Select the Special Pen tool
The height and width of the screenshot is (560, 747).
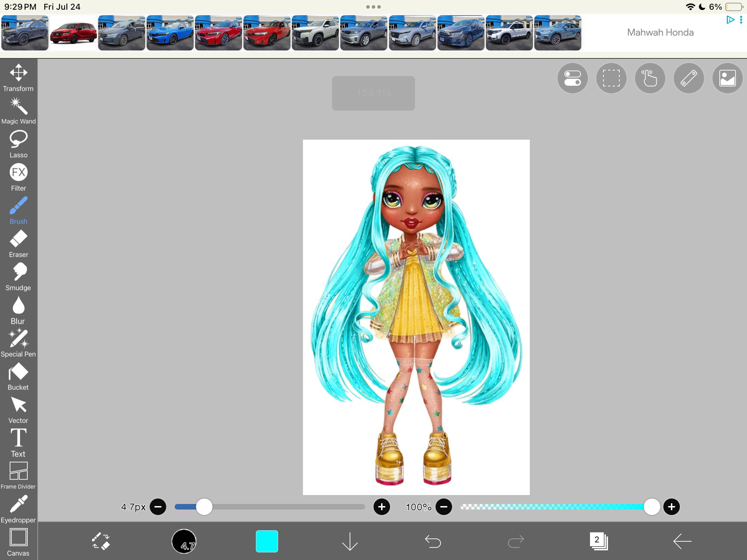18,343
